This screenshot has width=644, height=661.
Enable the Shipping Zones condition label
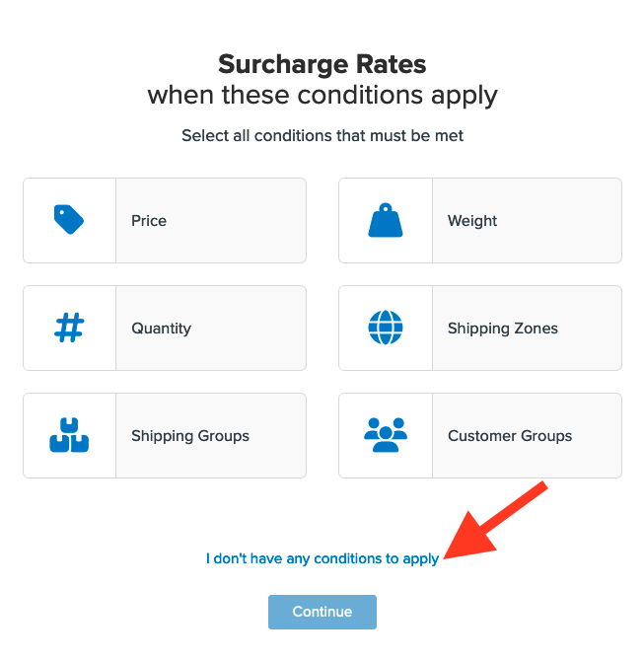tap(502, 329)
